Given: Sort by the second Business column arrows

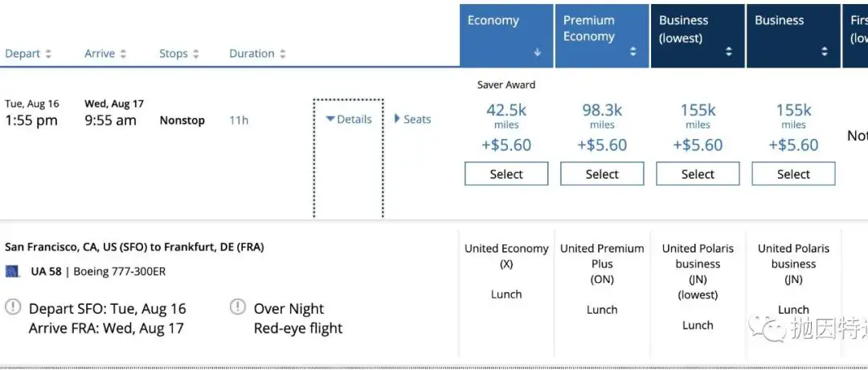Looking at the screenshot, I should click(825, 52).
